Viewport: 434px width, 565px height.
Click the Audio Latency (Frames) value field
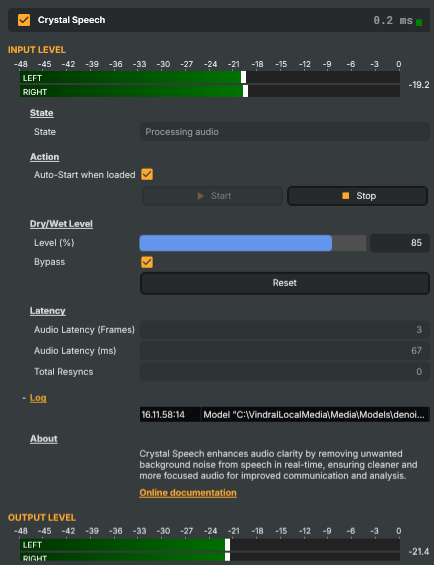(x=285, y=330)
